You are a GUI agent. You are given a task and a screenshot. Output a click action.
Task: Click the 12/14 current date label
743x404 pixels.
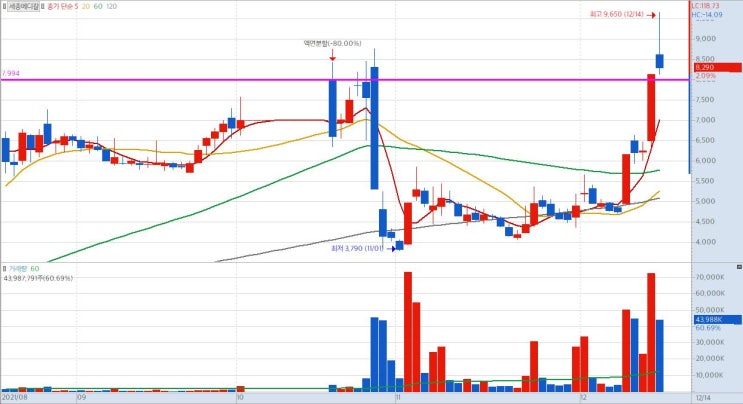pos(703,398)
